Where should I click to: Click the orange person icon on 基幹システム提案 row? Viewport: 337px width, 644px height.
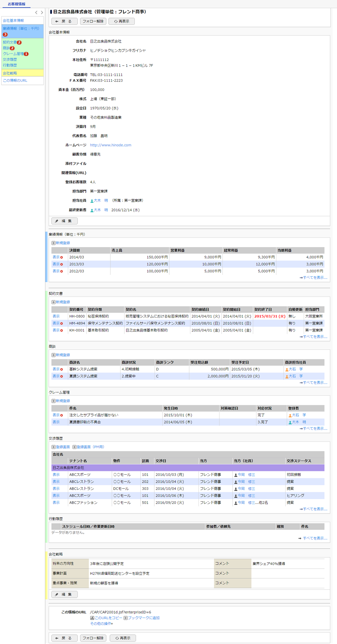[286, 369]
